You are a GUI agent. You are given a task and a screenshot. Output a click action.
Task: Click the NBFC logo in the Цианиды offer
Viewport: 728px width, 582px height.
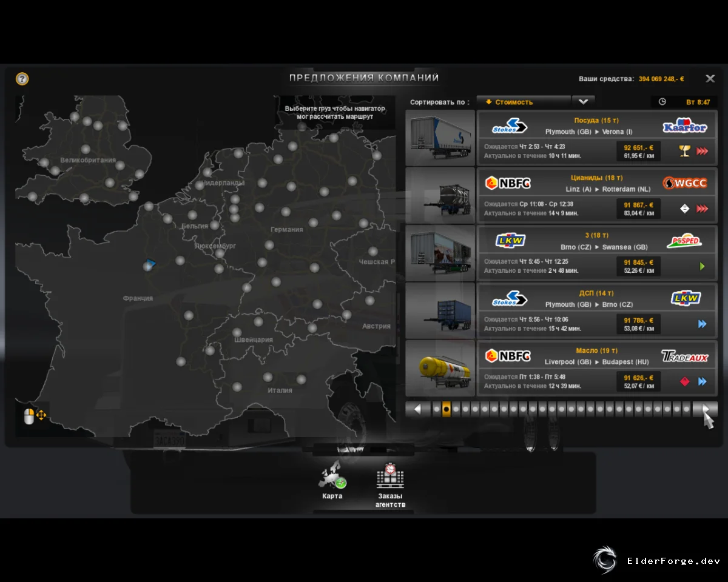click(x=508, y=182)
